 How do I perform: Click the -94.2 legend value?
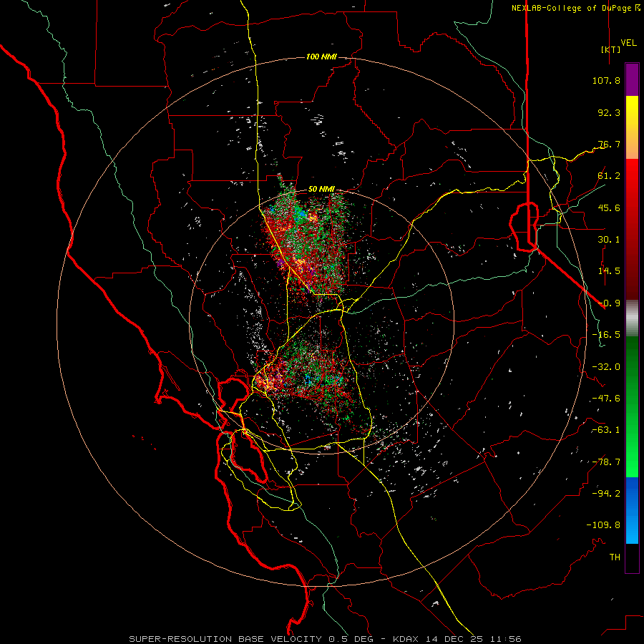click(x=606, y=494)
